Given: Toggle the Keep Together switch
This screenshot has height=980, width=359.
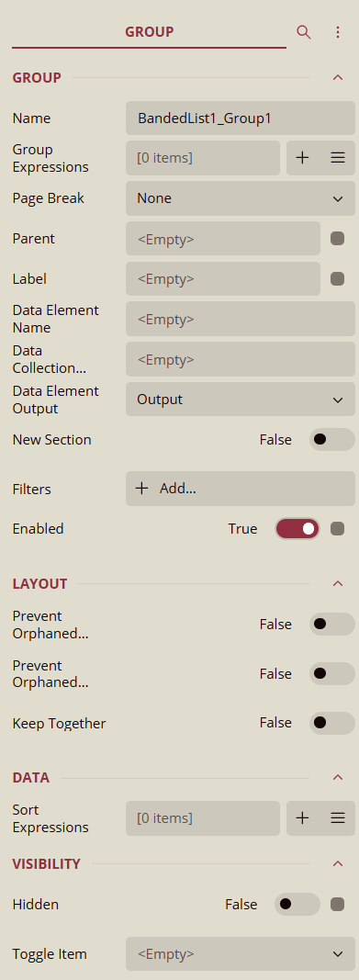Looking at the screenshot, I should (x=332, y=723).
